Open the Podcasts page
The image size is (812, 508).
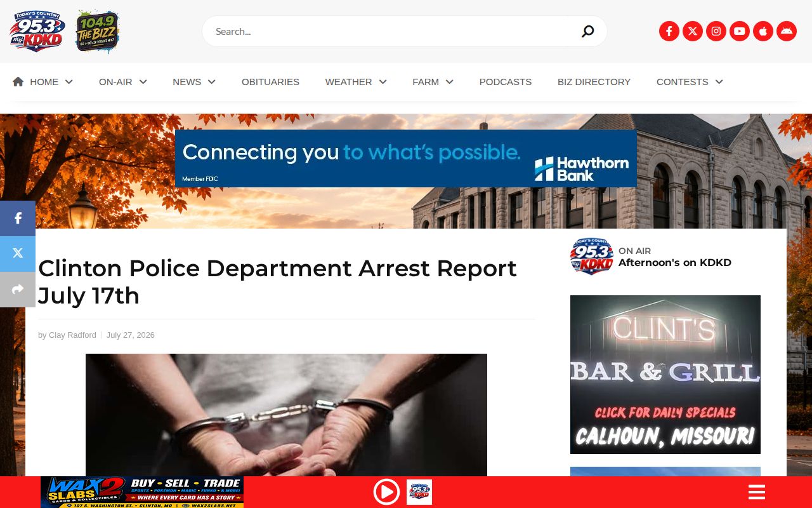pyautogui.click(x=506, y=82)
